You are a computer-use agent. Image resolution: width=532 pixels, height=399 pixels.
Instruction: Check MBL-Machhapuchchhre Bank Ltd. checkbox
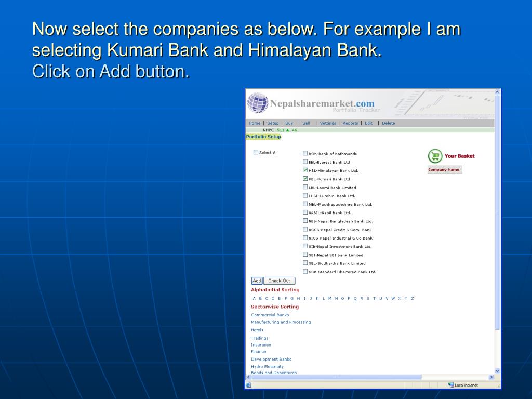point(305,204)
